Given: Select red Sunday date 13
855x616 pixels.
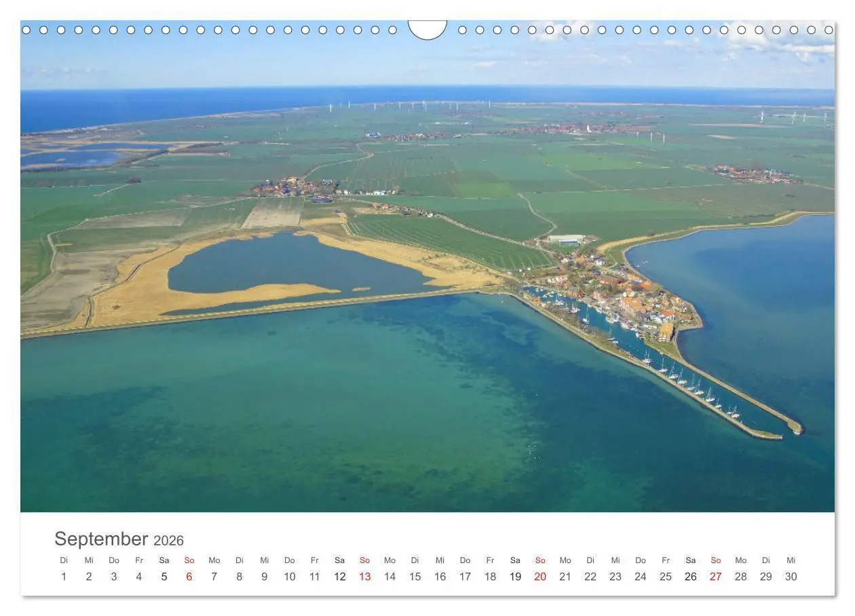Looking at the screenshot, I should pyautogui.click(x=365, y=577).
